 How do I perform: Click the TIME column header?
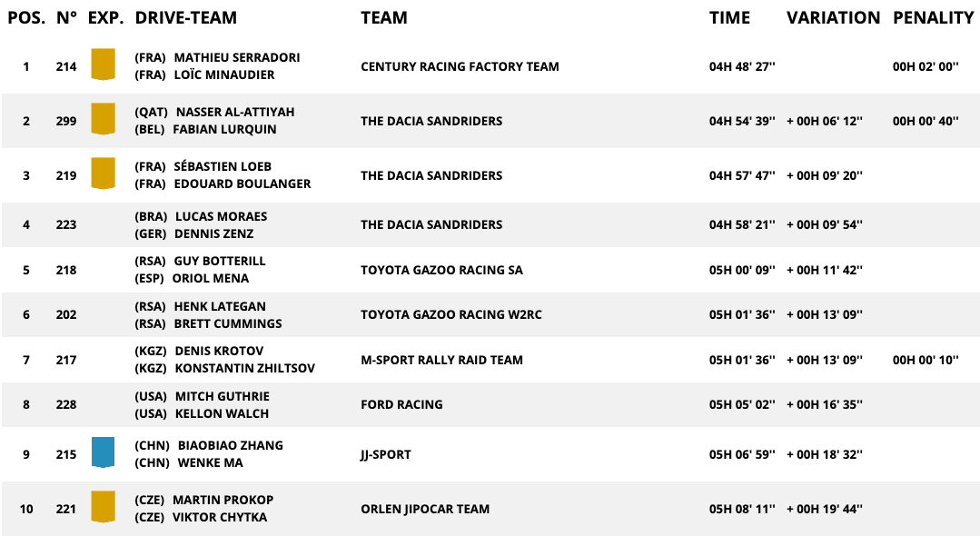coord(729,17)
